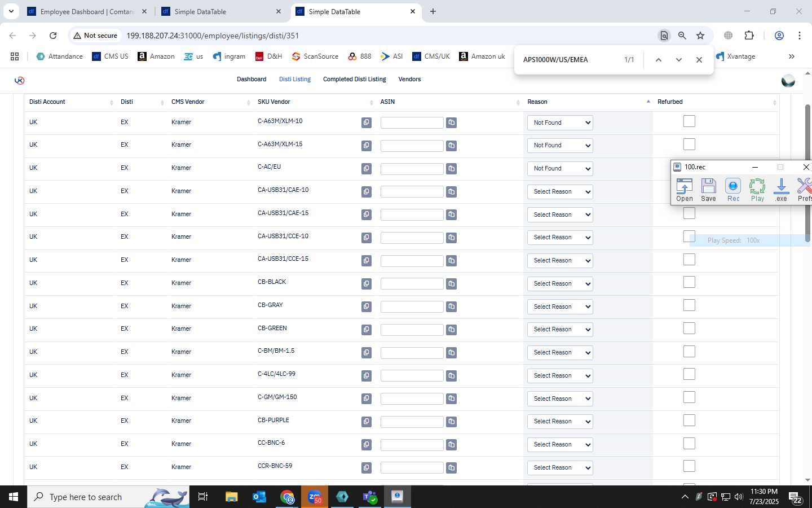
Task: Check Refurbed for CA-USB31/CCE-15 row
Action: click(x=689, y=260)
